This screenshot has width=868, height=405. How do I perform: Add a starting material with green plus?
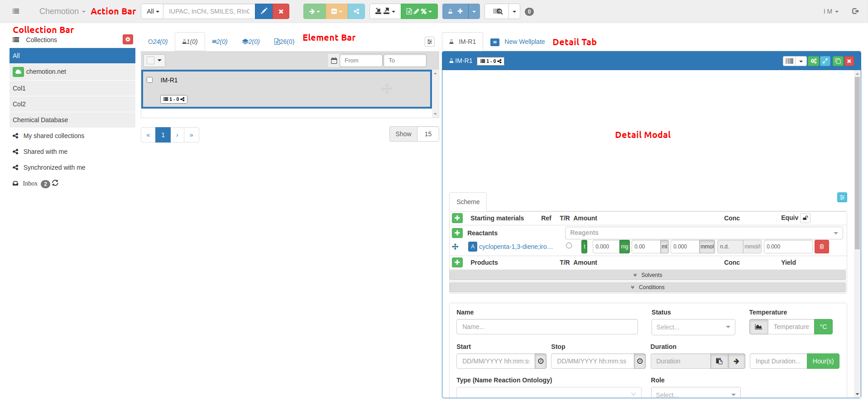457,218
